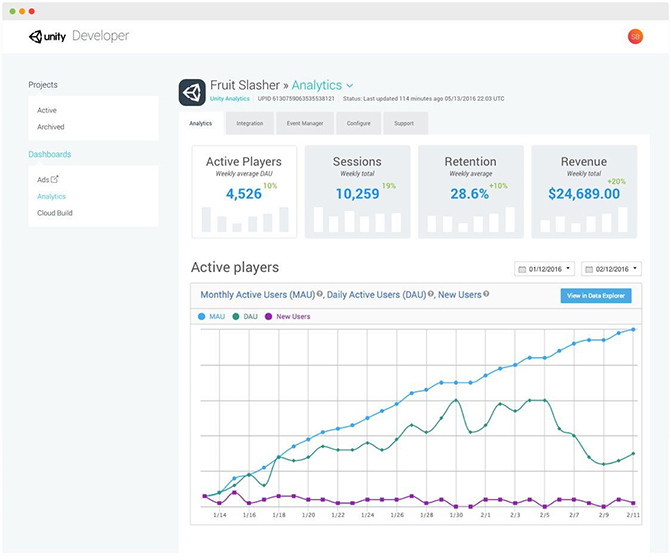Viewport: 671px width, 560px height.
Task: Click the DAU peak point at 1/30
Action: pyautogui.click(x=456, y=400)
